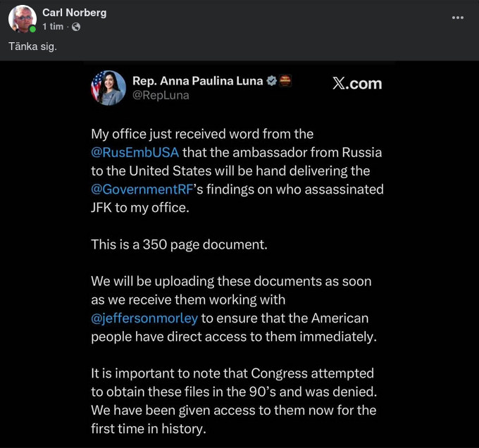Click Rep. Anna Paulina Luna's avatar photo
479x448 pixels.
click(108, 88)
